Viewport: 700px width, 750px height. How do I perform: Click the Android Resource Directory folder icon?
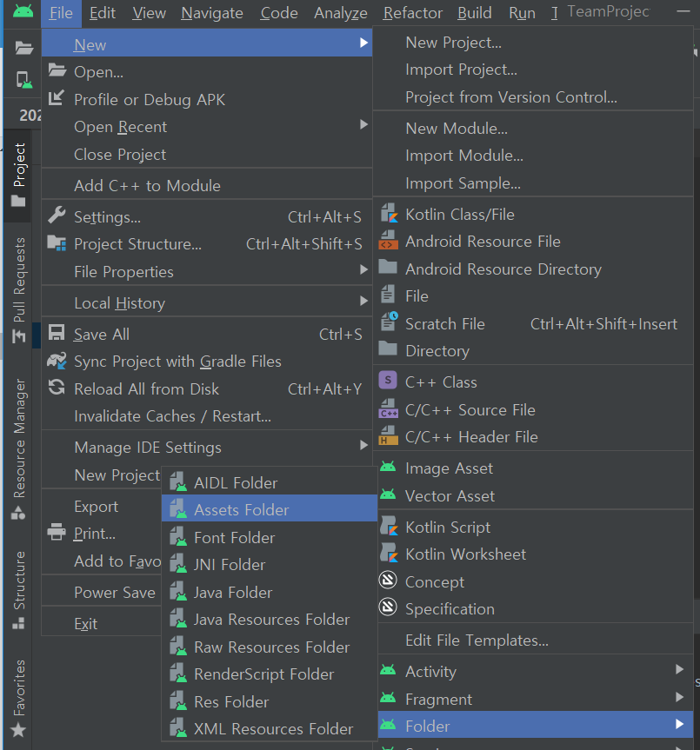coord(388,267)
